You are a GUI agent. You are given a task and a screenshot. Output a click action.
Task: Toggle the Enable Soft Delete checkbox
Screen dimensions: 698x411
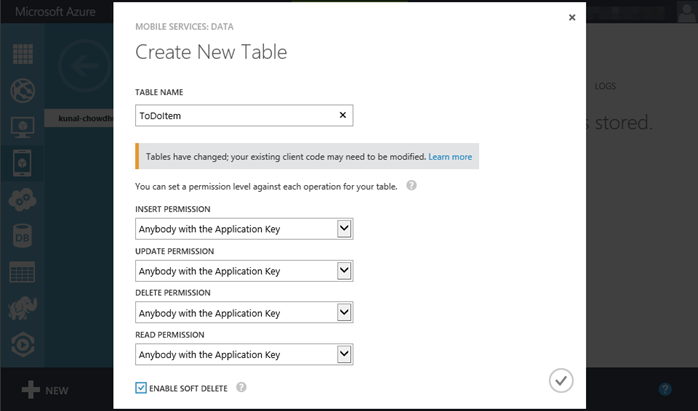point(141,388)
